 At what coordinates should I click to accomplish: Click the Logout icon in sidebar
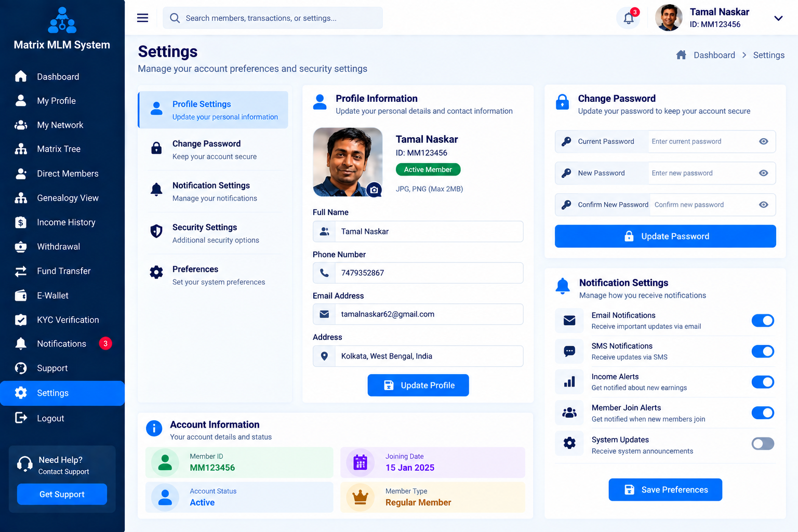point(21,418)
